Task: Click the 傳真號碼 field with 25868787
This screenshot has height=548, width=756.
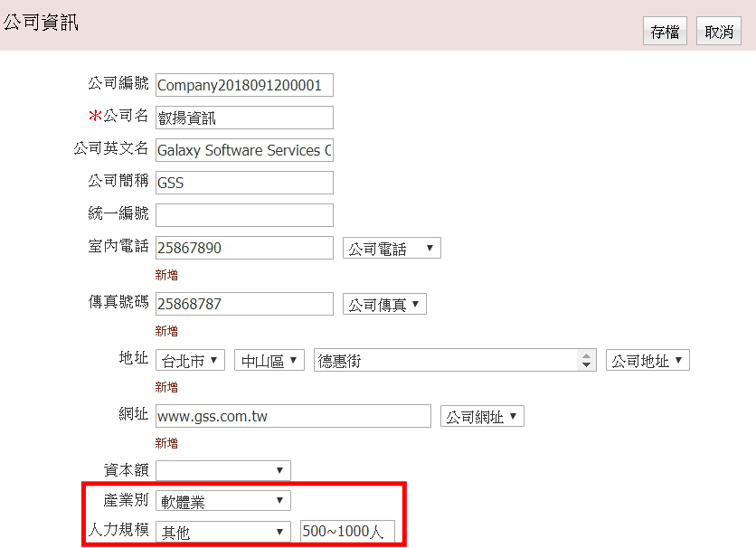Action: pyautogui.click(x=244, y=304)
